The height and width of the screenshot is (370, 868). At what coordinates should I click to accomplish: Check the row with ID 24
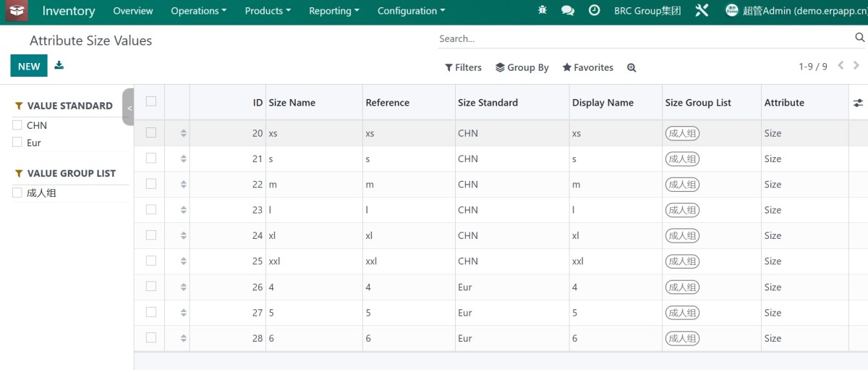point(151,235)
